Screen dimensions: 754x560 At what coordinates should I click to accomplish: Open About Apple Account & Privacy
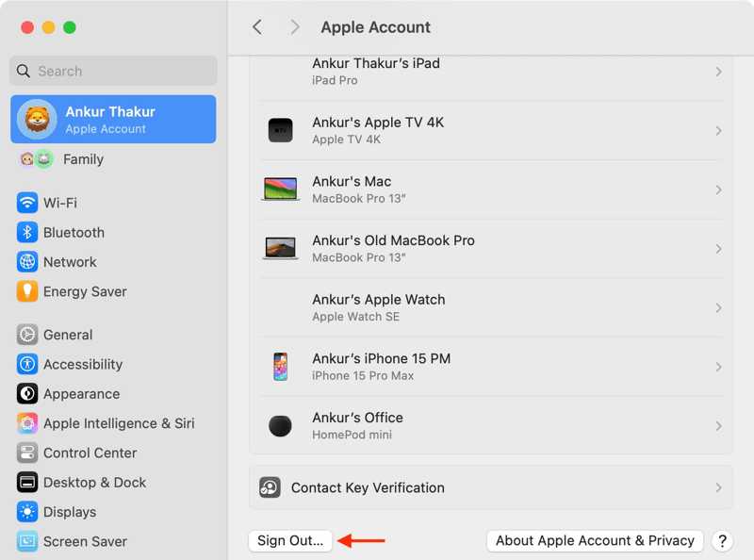click(595, 541)
